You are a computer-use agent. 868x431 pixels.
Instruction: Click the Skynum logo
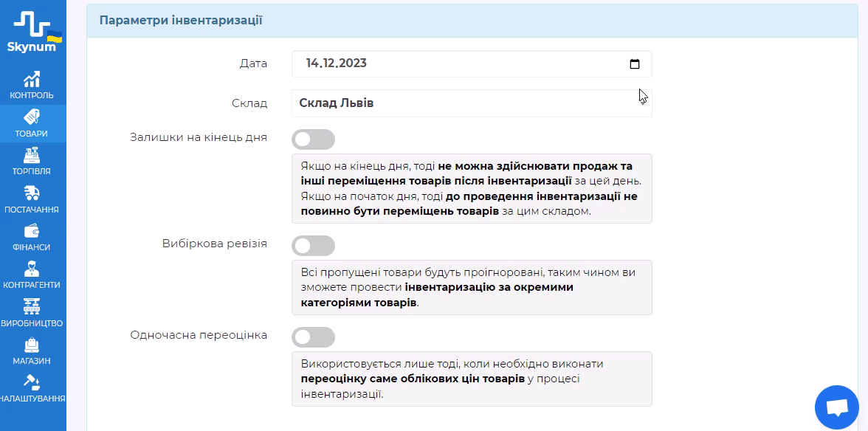coord(33,32)
